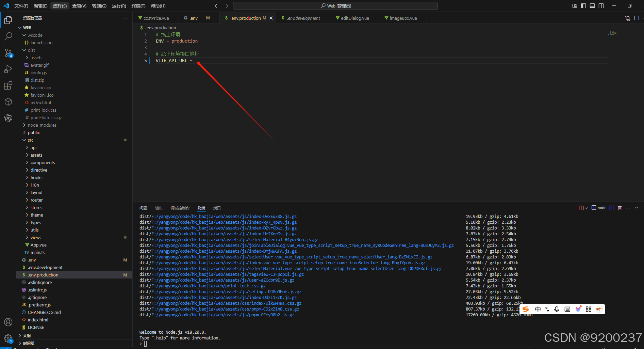Switch to the editDialog.vue tab
644x349 pixels.
tap(354, 18)
